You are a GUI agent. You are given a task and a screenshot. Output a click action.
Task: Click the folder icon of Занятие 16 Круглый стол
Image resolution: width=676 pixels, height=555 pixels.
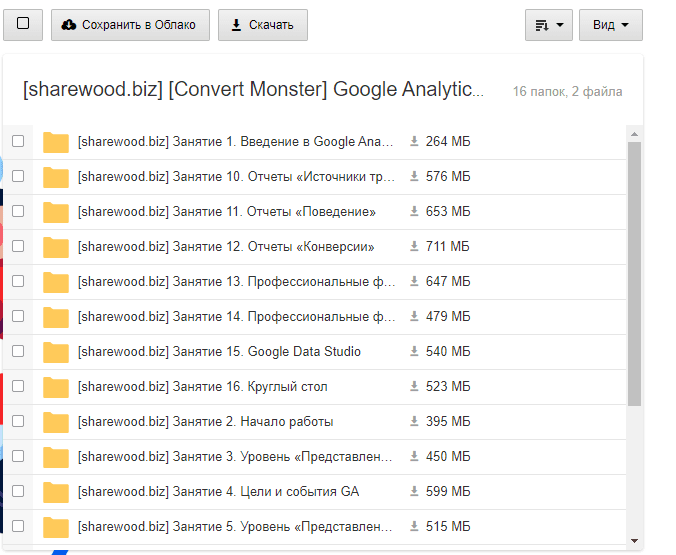point(56,387)
